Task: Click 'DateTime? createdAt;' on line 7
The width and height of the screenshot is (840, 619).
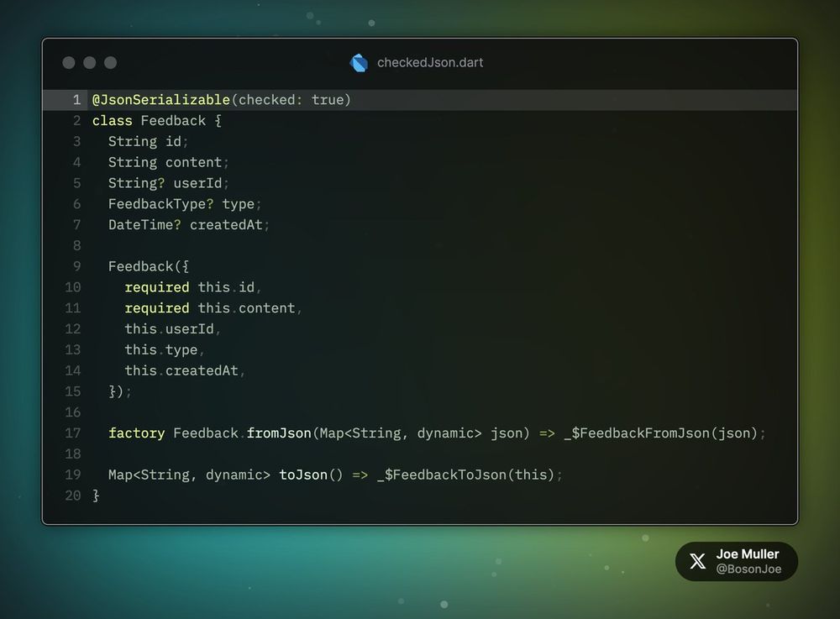Action: click(x=189, y=225)
